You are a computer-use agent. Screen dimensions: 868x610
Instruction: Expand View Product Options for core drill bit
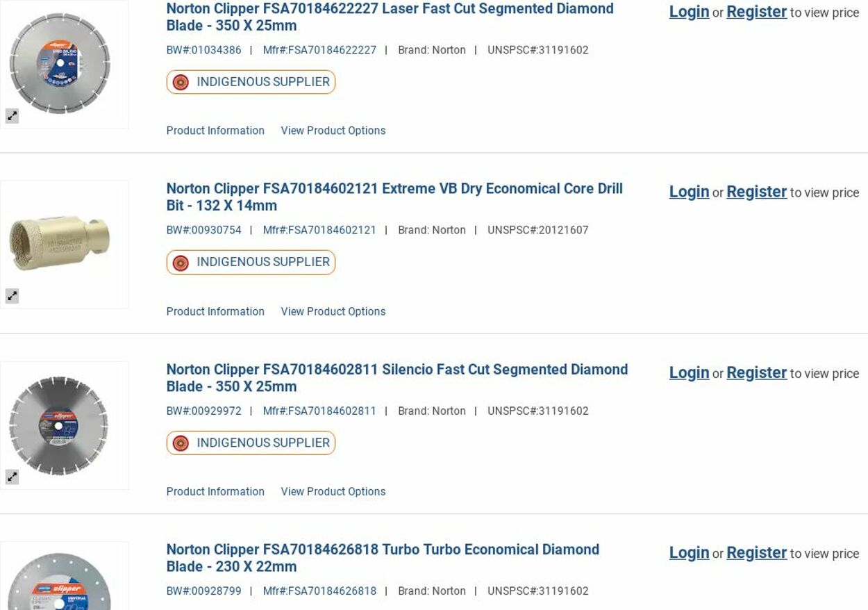[x=333, y=311]
